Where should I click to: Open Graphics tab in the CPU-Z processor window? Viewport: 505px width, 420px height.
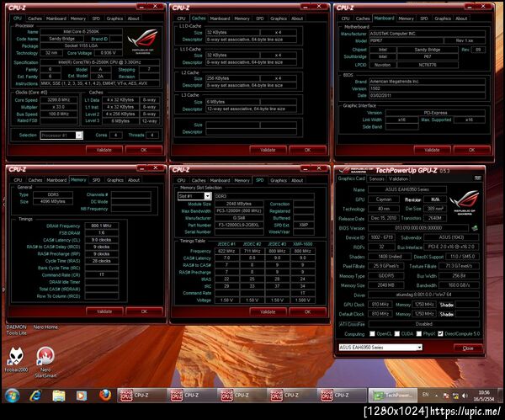point(114,19)
